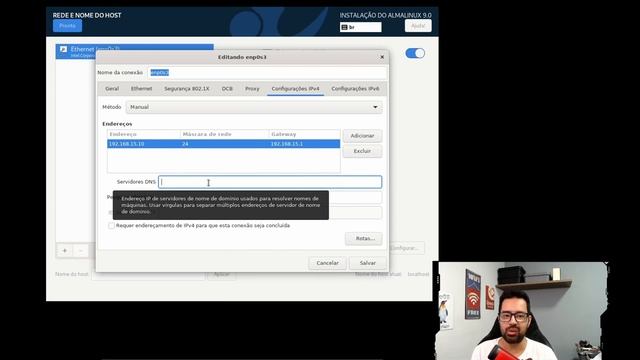
Task: Select the Ethernet (enp0s3) device entry
Action: [135, 51]
